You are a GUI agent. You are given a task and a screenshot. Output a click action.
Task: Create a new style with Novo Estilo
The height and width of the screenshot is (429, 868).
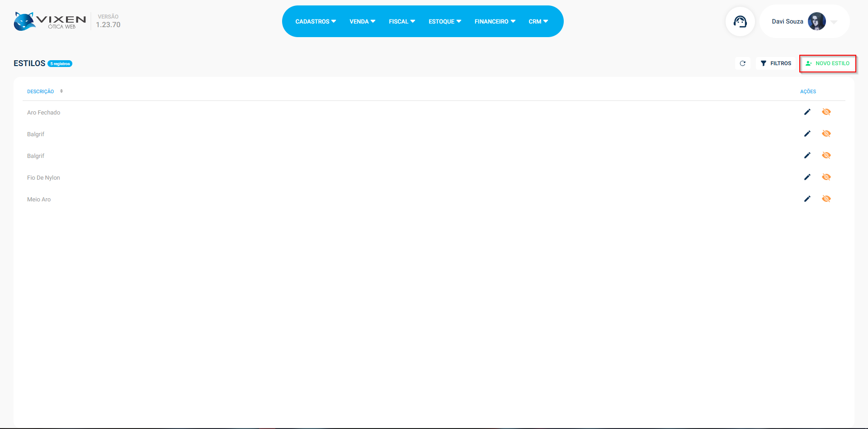(x=828, y=63)
